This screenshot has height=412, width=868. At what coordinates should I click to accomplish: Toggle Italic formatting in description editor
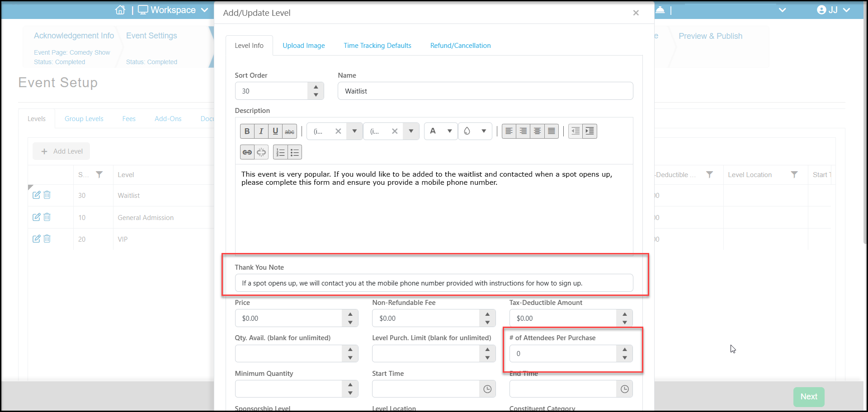261,131
